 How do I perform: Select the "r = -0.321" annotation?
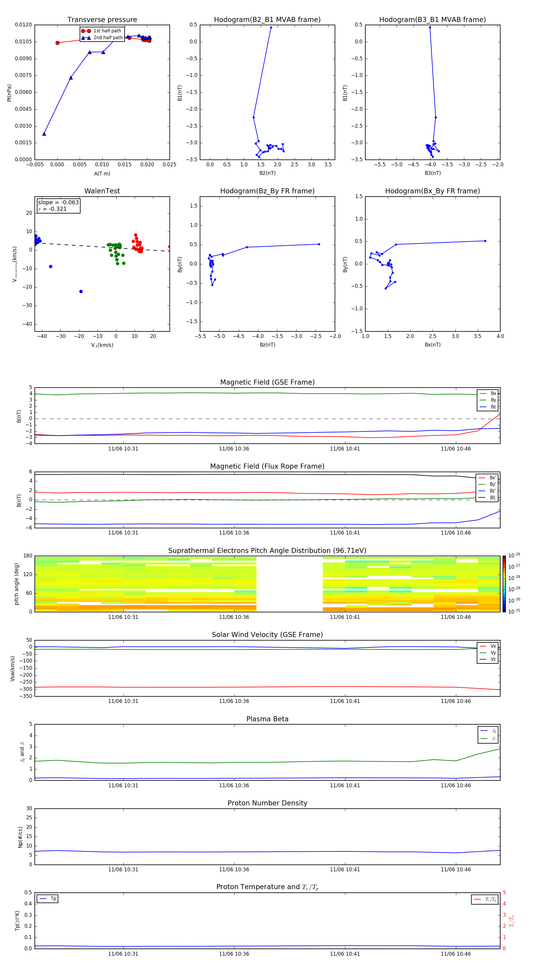(53, 209)
